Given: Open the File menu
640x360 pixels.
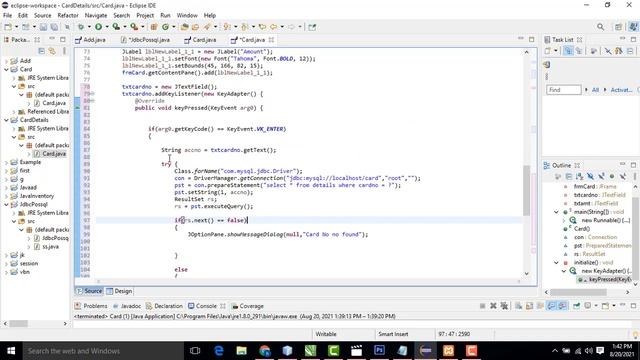Looking at the screenshot, I should 7,16.
